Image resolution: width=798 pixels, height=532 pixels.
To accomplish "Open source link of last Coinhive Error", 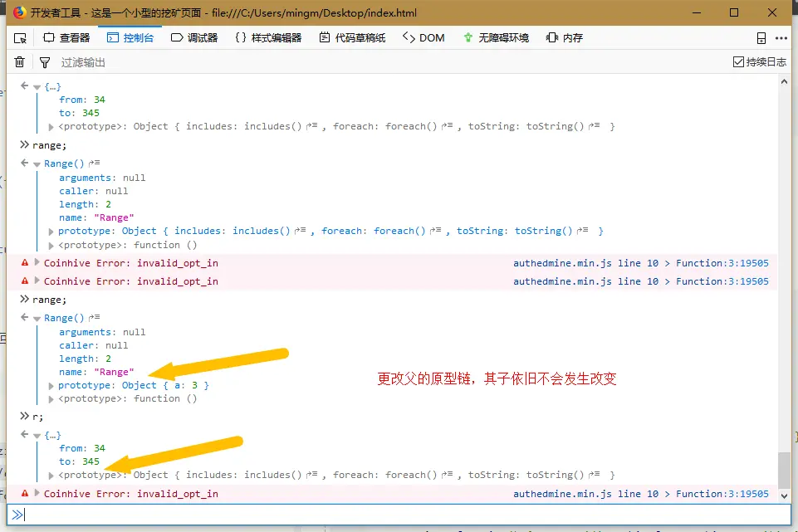I will click(641, 494).
